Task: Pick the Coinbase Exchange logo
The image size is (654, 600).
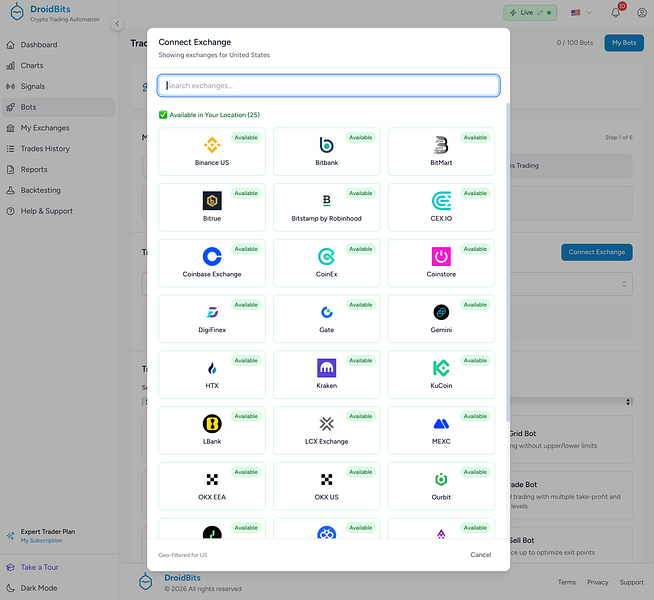Action: [x=212, y=256]
